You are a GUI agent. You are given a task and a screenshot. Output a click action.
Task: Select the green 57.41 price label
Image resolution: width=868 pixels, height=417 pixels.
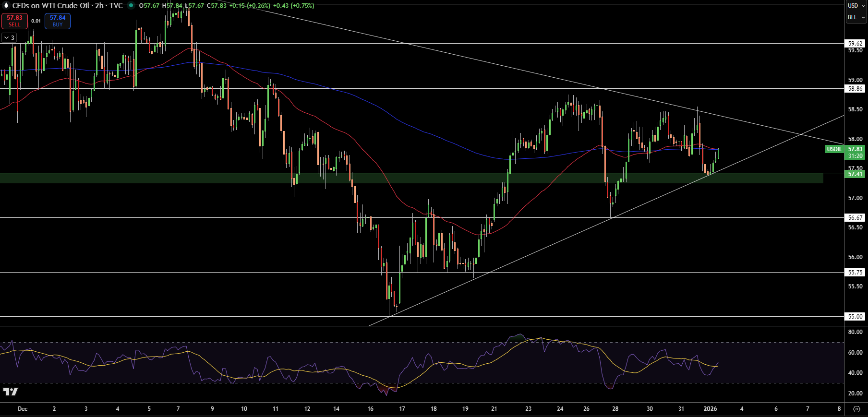click(x=855, y=174)
